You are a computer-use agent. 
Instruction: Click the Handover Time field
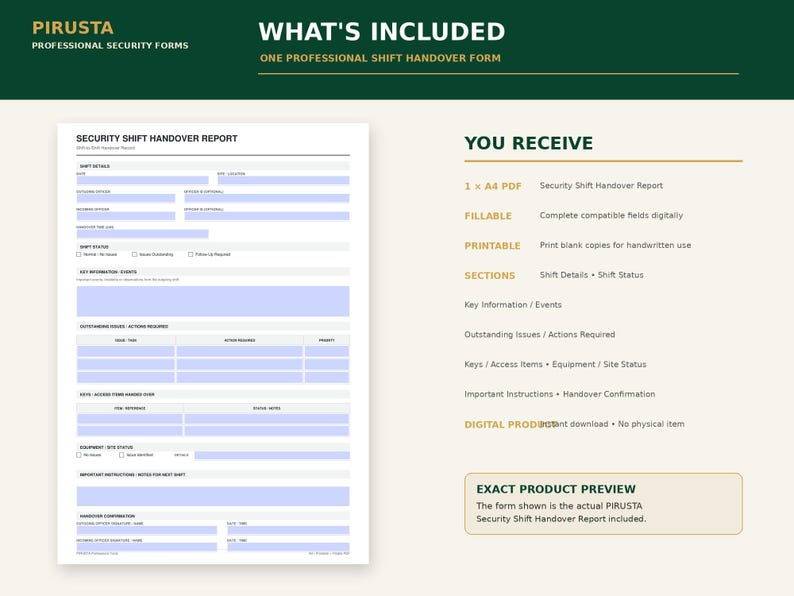point(142,234)
